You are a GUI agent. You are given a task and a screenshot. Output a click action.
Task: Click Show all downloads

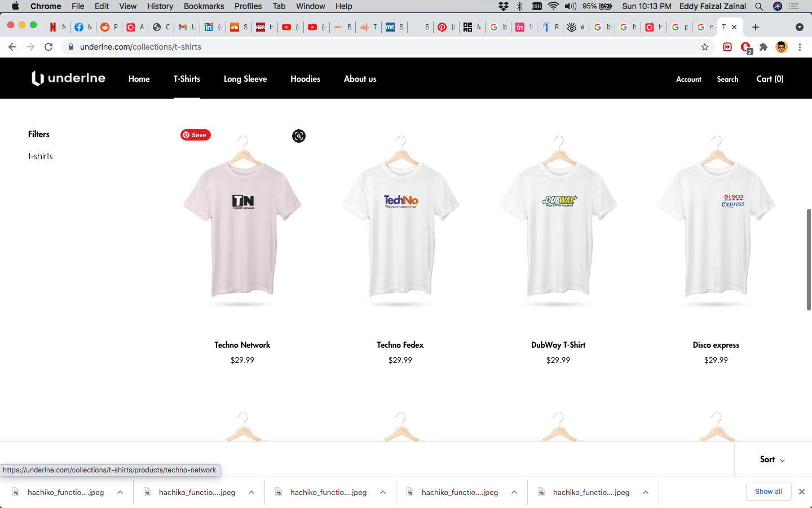click(769, 492)
